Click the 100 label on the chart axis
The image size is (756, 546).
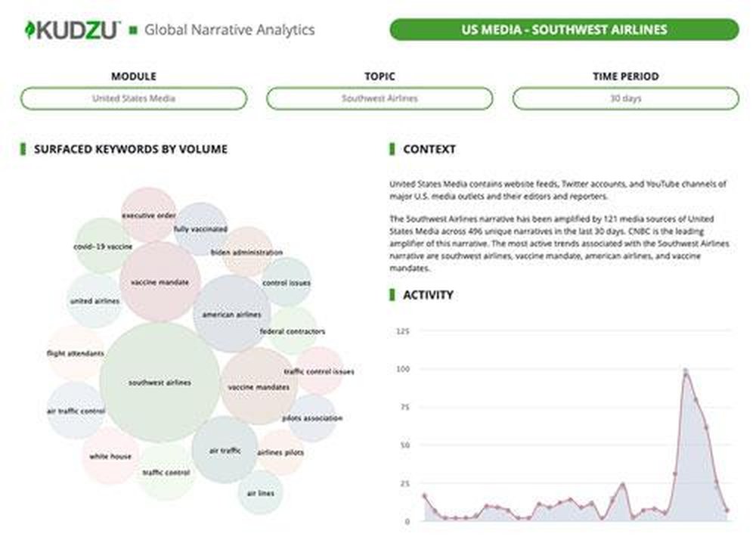click(x=403, y=369)
